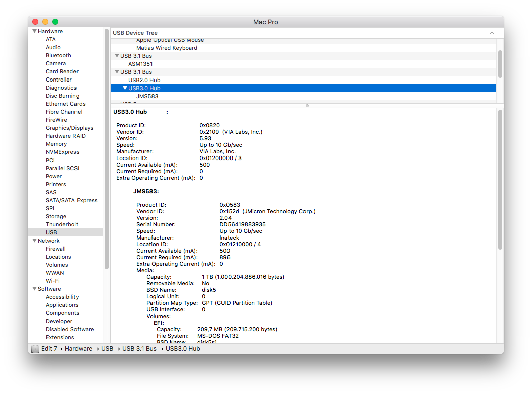Open Memory information
532x394 pixels.
click(56, 144)
